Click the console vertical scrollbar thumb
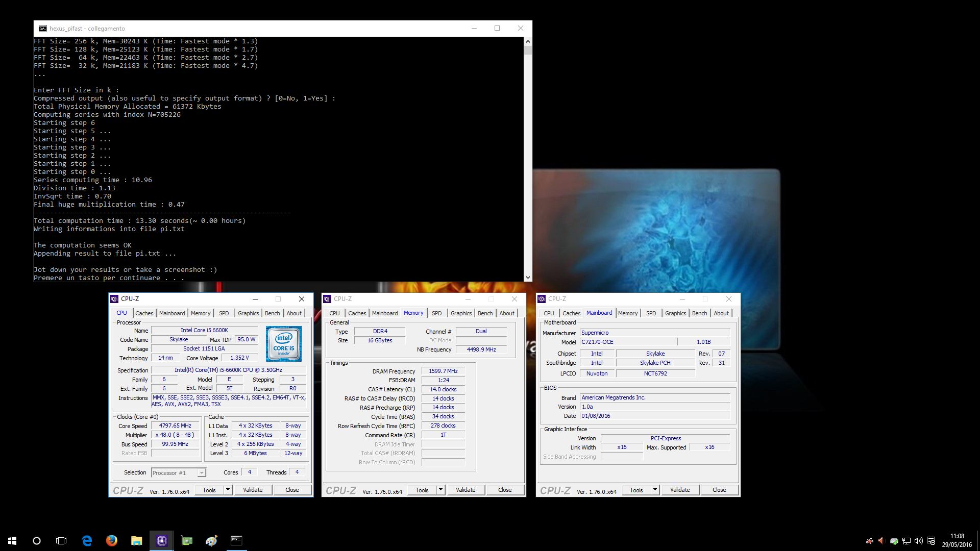The image size is (980, 551). point(528,50)
